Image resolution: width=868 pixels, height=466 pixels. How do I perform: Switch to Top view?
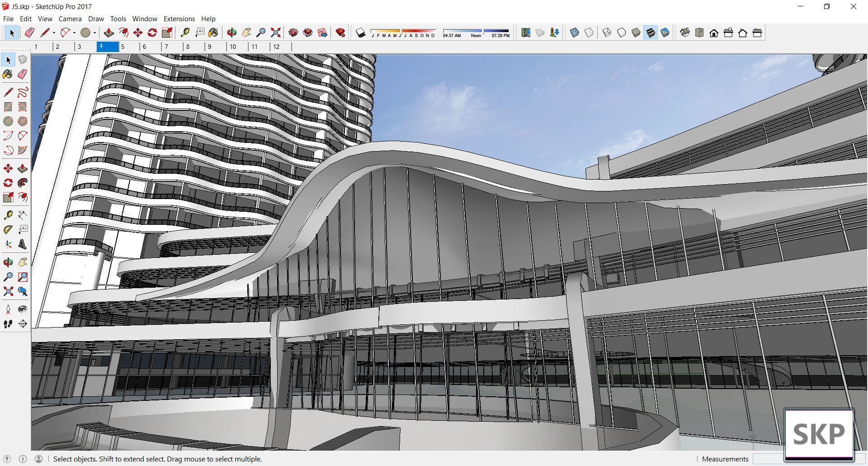coord(699,33)
